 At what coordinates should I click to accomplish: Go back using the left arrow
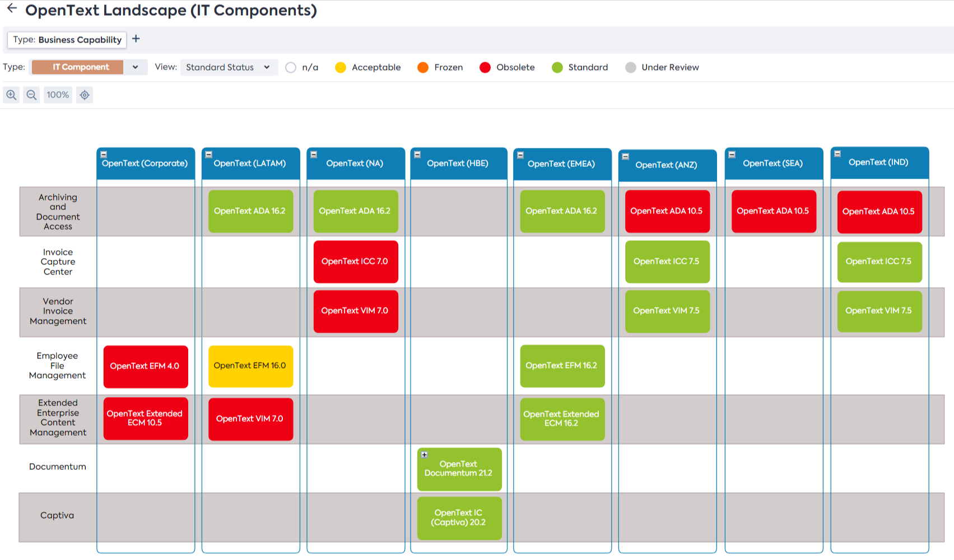click(12, 8)
